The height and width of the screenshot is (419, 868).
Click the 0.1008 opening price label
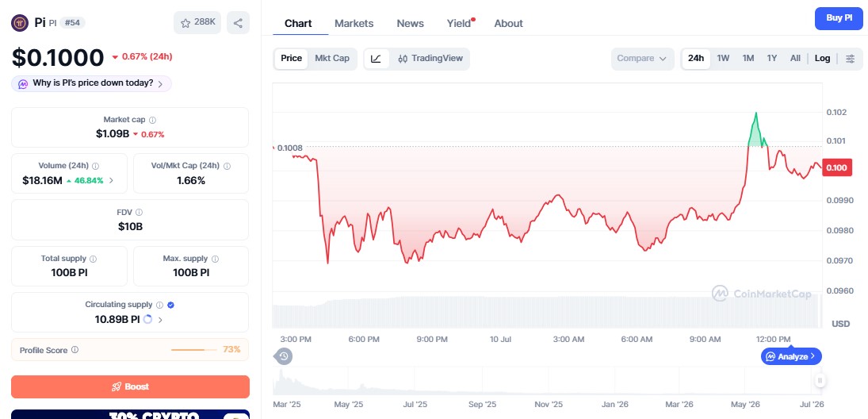click(x=289, y=148)
